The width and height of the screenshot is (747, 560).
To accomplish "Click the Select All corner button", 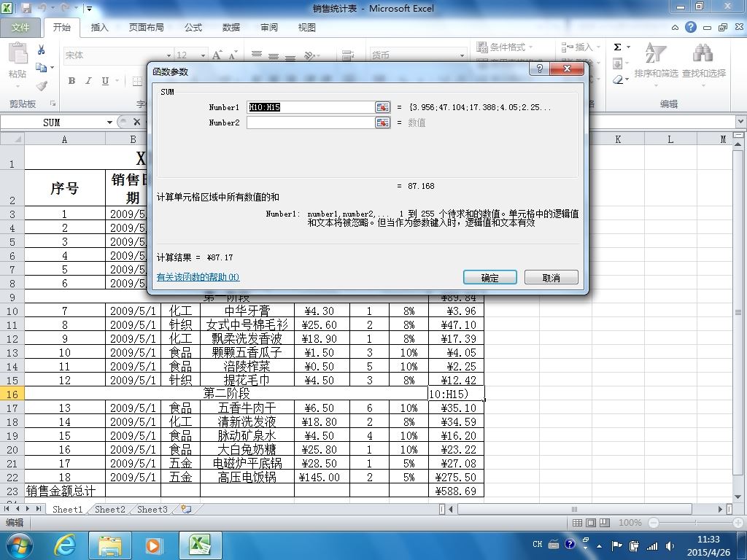I will pos(12,139).
